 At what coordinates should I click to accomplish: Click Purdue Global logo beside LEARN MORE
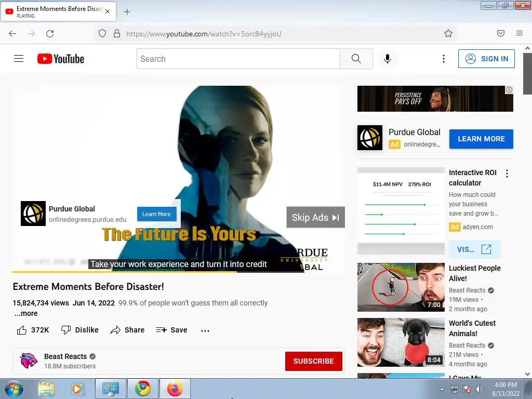tap(370, 138)
